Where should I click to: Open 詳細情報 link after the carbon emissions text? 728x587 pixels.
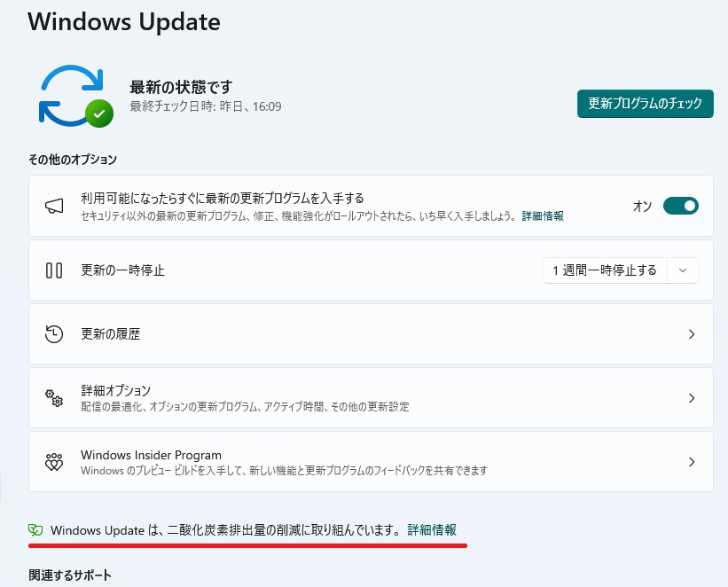(432, 530)
